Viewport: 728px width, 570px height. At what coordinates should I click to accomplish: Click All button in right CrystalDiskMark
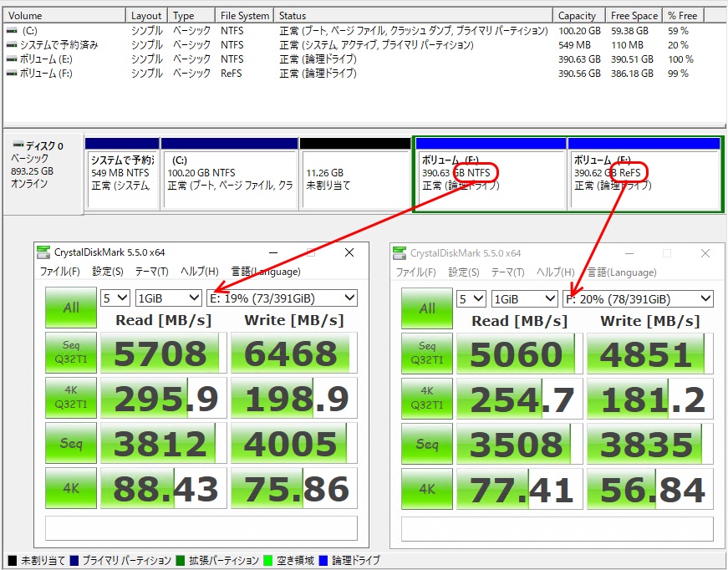[x=427, y=308]
